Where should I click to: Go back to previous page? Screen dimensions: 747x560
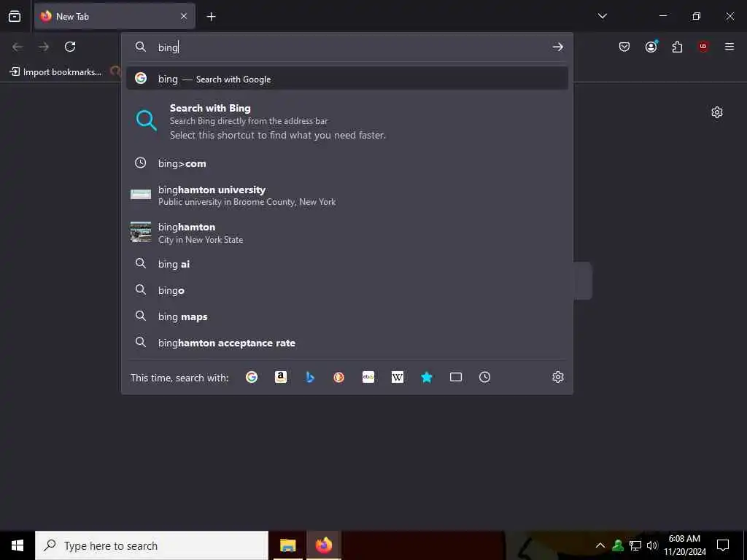pyautogui.click(x=18, y=47)
